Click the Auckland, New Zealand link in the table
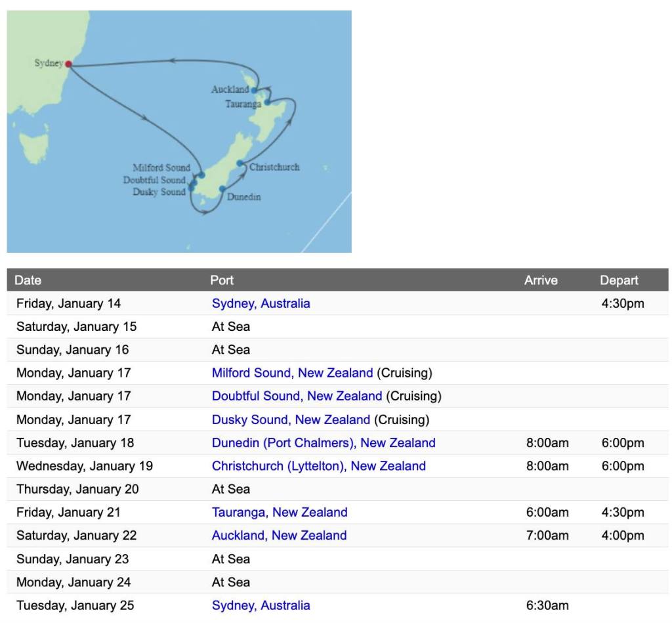This screenshot has height=623, width=672. 279,535
